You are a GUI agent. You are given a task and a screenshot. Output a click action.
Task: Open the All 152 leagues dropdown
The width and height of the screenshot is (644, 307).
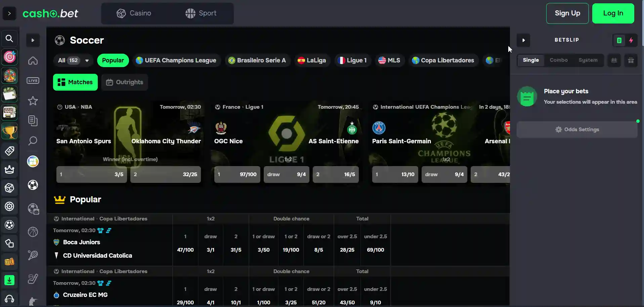[x=73, y=60]
